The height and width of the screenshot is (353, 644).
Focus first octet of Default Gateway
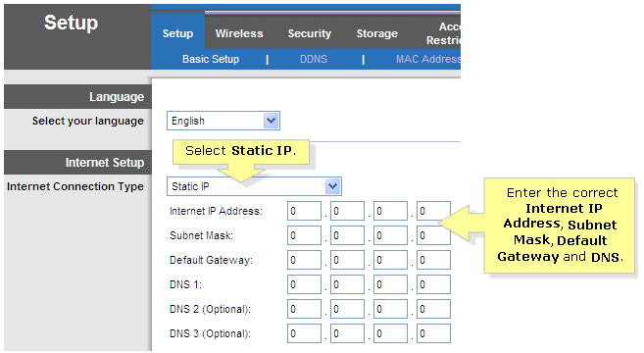tap(304, 260)
